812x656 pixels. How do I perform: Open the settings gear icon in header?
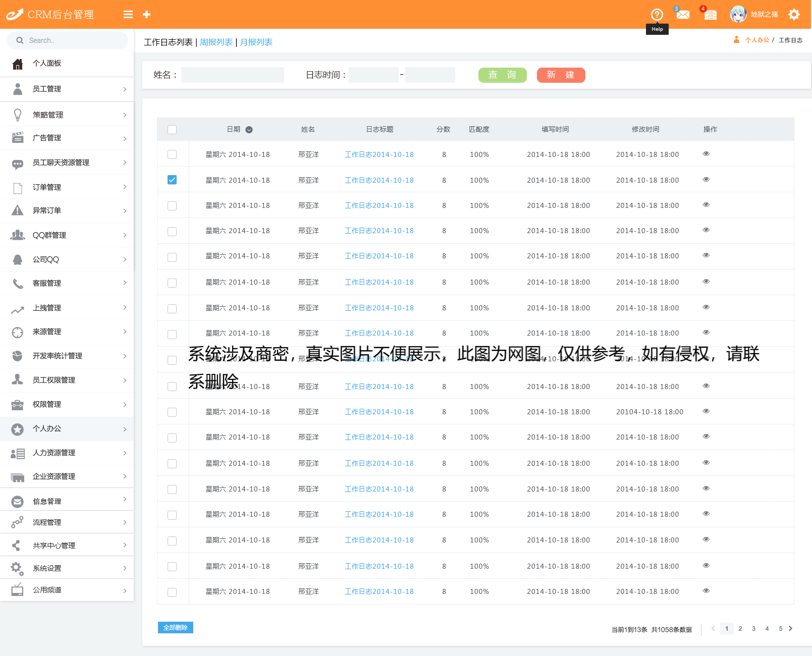click(794, 15)
